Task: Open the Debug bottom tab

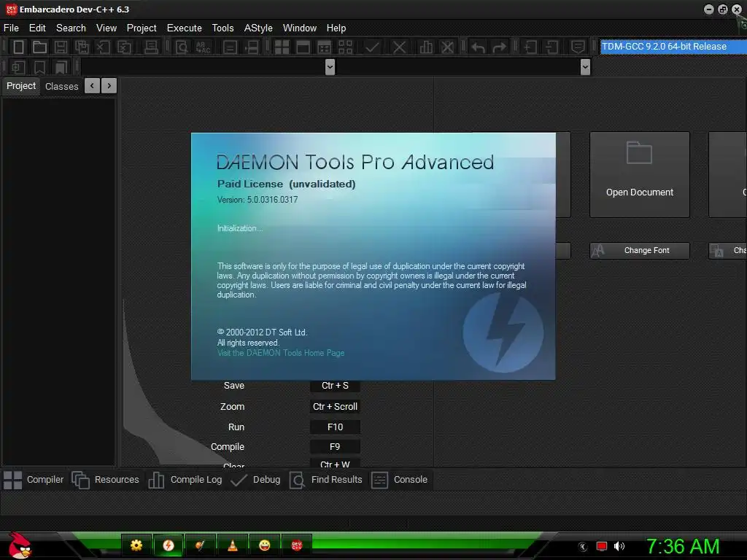Action: 255,480
